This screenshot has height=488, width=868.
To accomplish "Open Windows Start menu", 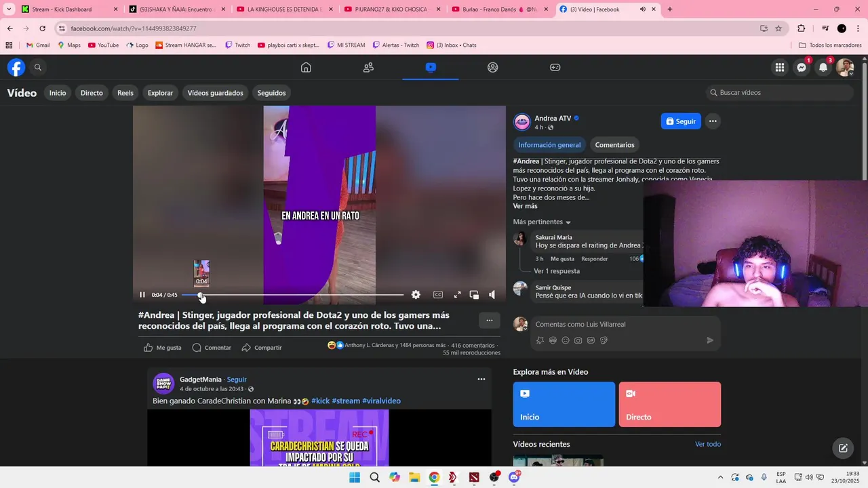I will tap(355, 477).
